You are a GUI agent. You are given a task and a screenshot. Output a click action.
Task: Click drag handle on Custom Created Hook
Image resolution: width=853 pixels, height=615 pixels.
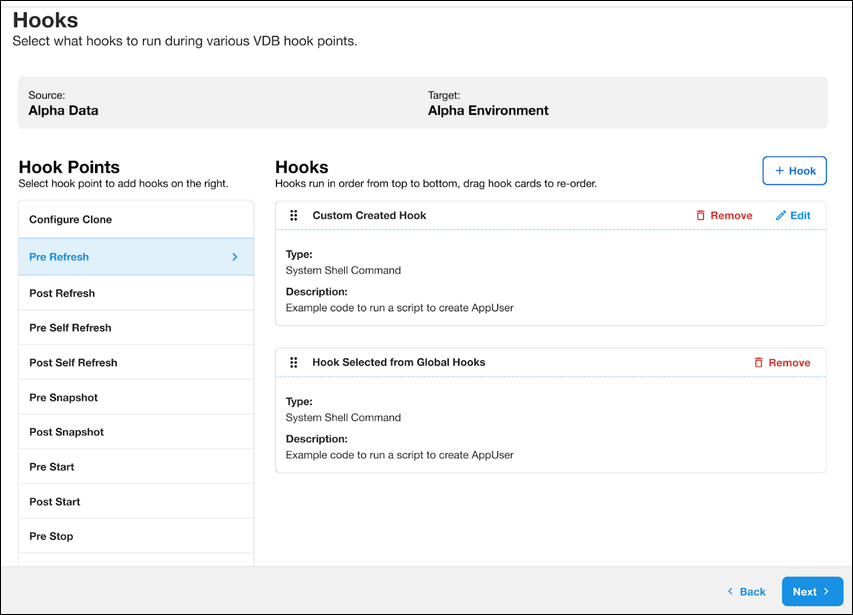click(294, 216)
